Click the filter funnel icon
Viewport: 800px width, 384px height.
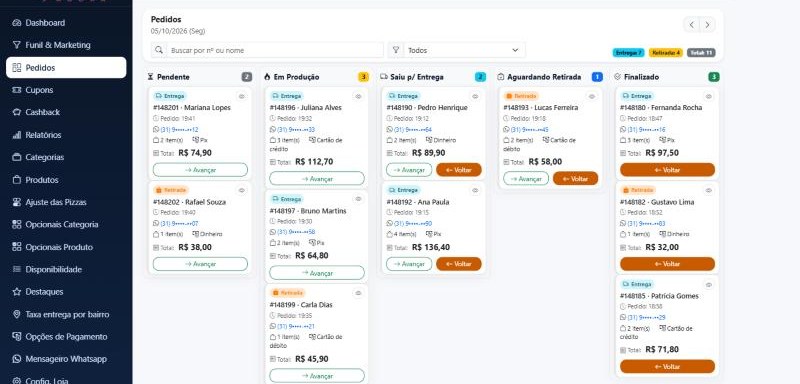click(x=395, y=50)
